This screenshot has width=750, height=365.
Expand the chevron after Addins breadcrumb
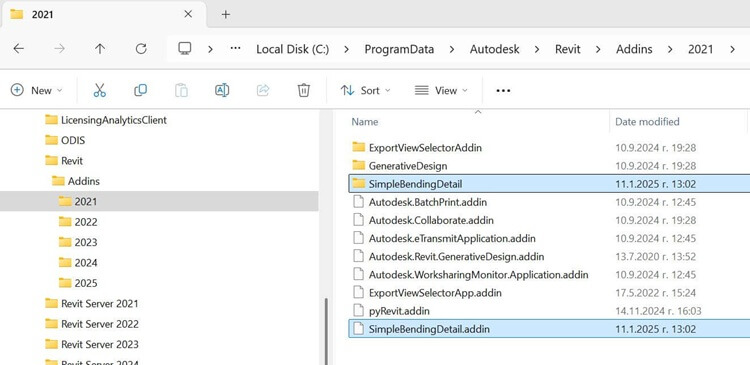coord(670,49)
